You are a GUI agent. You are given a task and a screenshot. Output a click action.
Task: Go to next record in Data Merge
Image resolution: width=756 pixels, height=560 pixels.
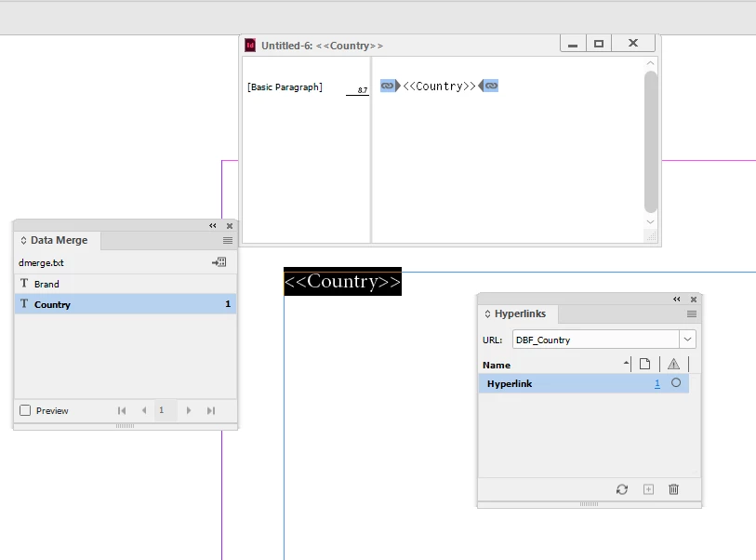click(189, 410)
